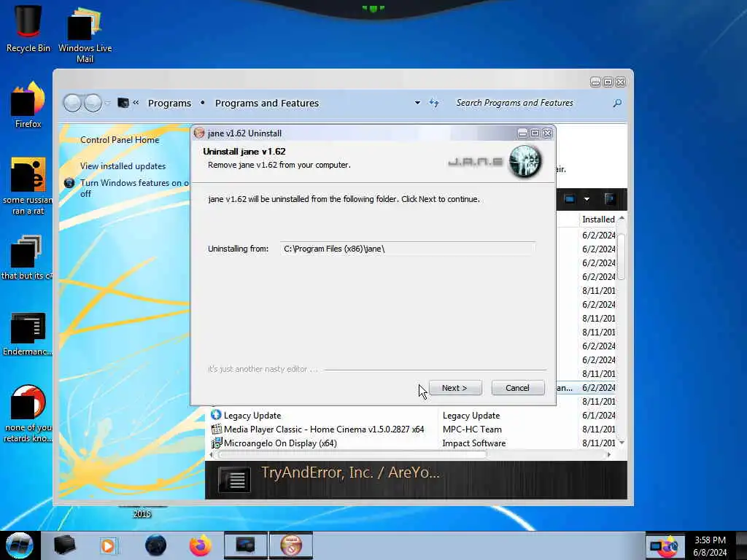The image size is (747, 560).
Task: Select the Endermanc... desktop icon
Action: [28, 334]
